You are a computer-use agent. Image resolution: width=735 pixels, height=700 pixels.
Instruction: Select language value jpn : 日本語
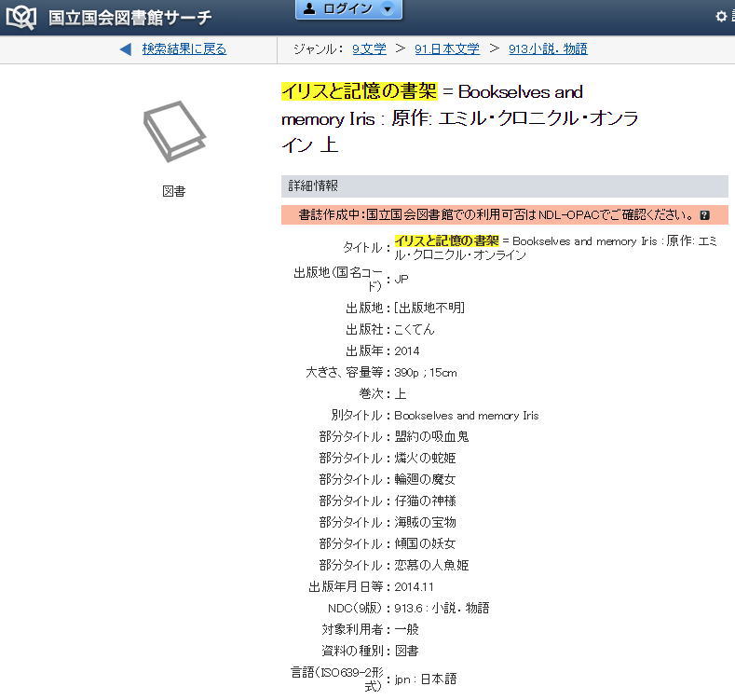pyautogui.click(x=426, y=679)
